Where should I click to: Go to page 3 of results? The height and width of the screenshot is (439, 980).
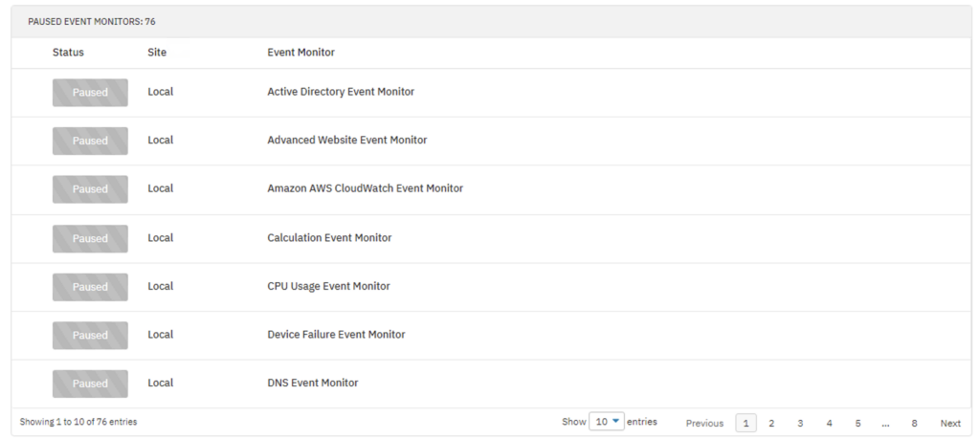(x=800, y=424)
